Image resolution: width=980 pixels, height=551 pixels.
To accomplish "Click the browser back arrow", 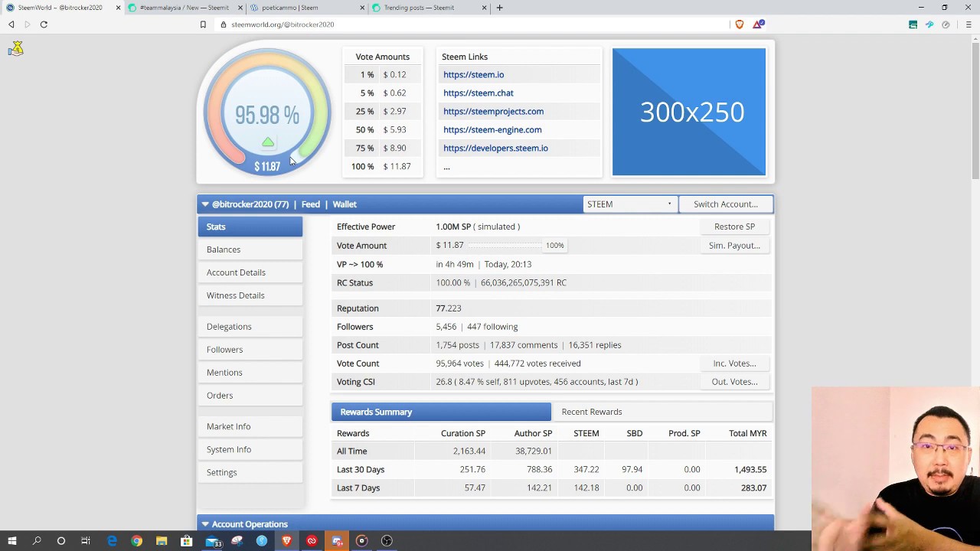I will point(11,24).
